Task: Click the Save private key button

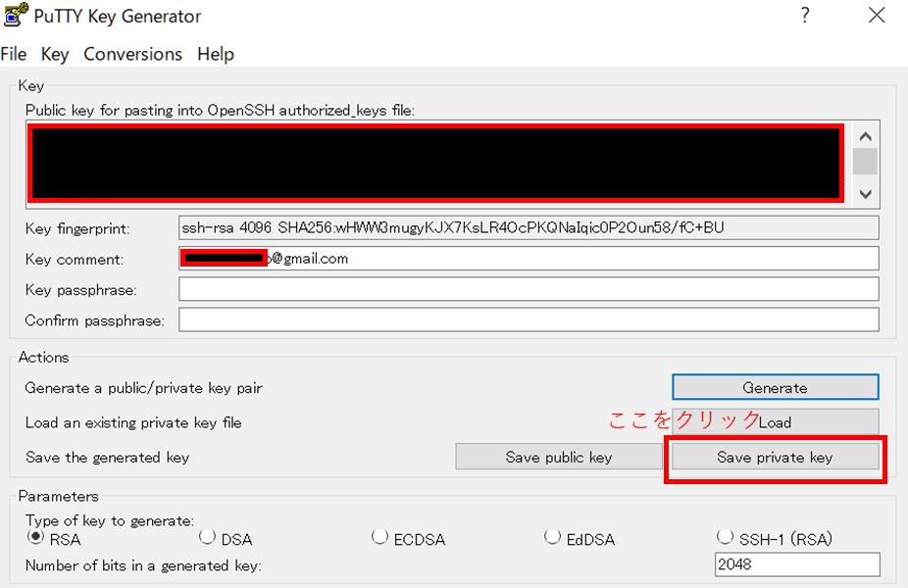Action: [x=776, y=457]
